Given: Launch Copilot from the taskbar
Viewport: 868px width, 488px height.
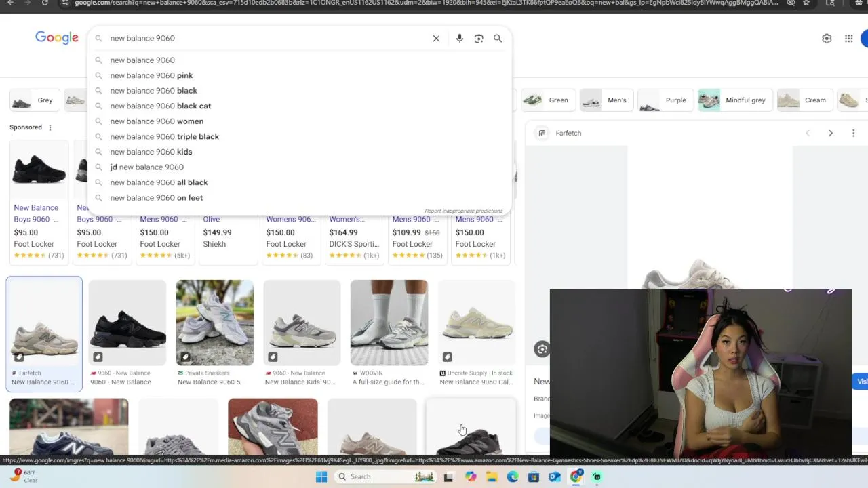Looking at the screenshot, I should coord(471,476).
